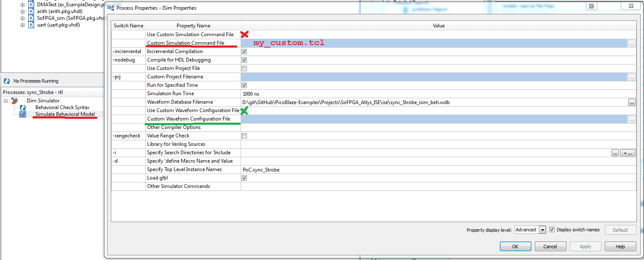Open Help for process properties
The width and height of the screenshot is (644, 260).
pos(620,247)
